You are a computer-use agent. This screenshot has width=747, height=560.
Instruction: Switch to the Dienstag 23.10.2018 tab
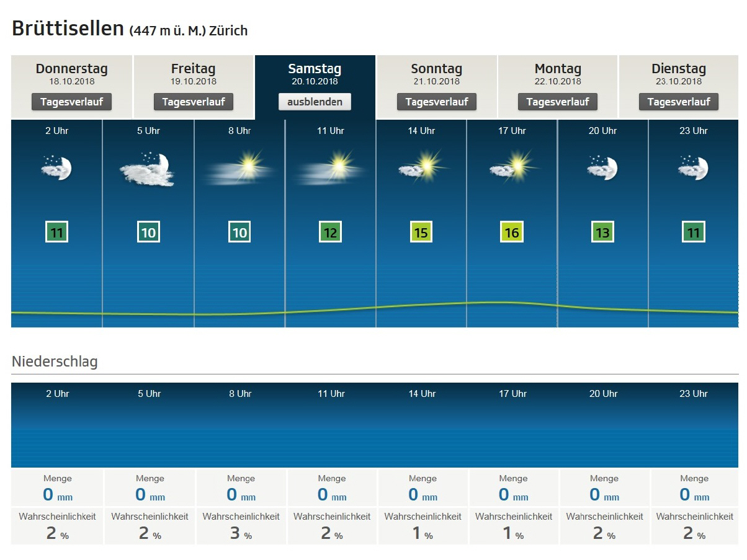click(x=678, y=73)
